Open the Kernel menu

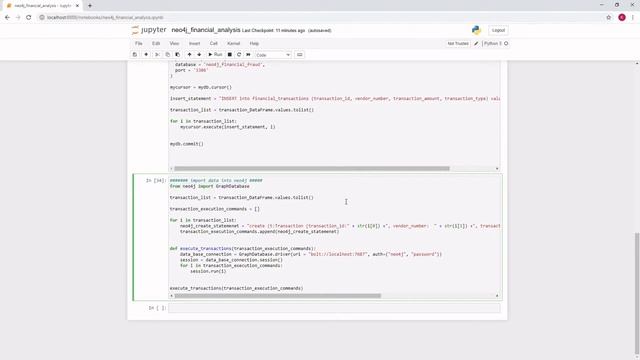tap(233, 44)
